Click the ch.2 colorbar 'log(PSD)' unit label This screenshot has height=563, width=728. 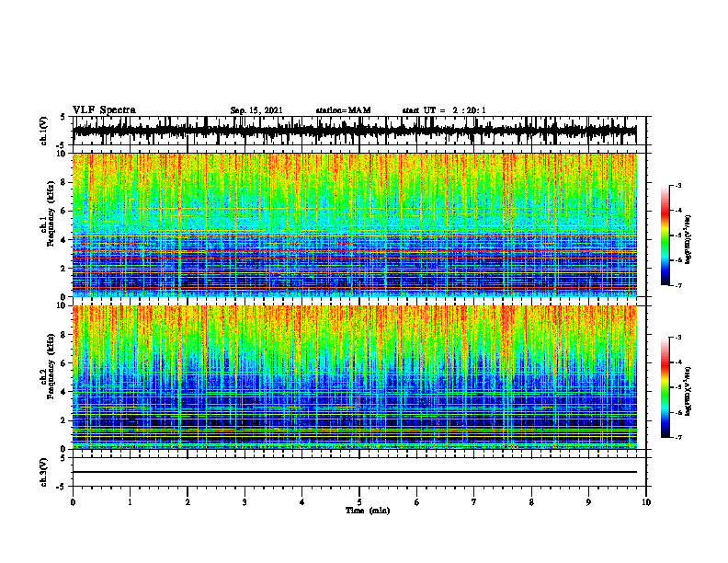tap(688, 391)
